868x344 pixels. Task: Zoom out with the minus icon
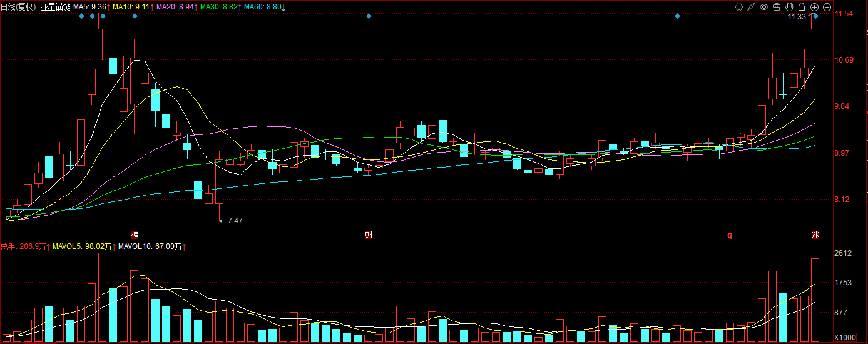(827, 7)
